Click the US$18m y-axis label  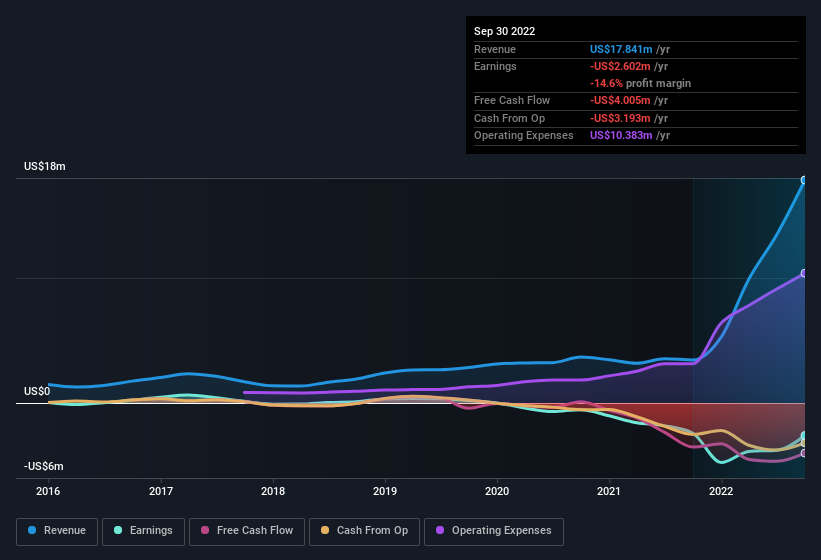45,166
